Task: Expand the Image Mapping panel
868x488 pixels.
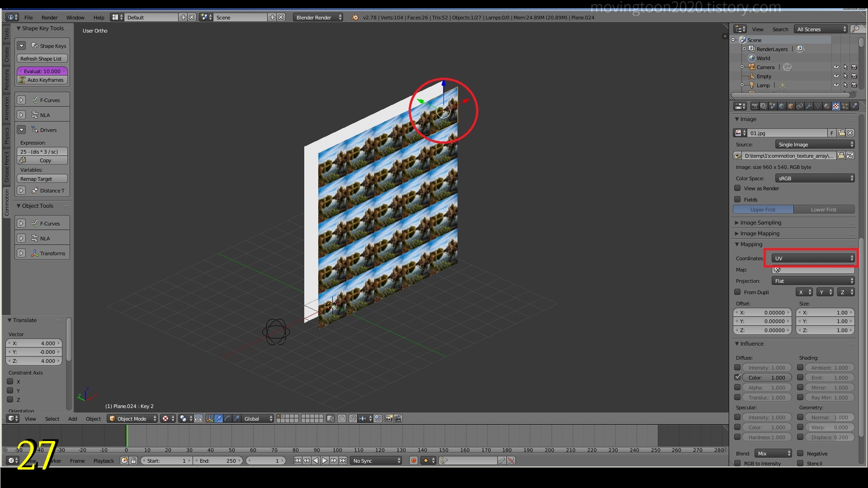Action: click(x=759, y=233)
